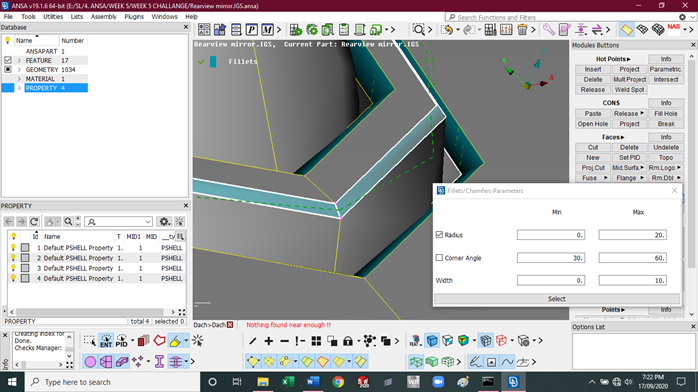The image size is (698, 392).
Task: Click the undo arrow icon in top toolbar
Action: (447, 30)
